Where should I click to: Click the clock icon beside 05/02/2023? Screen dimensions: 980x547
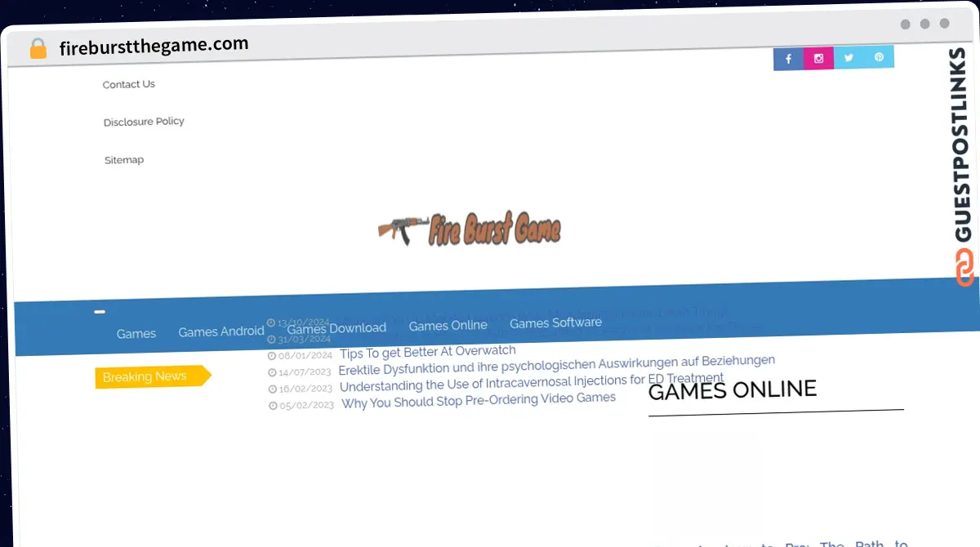(274, 405)
